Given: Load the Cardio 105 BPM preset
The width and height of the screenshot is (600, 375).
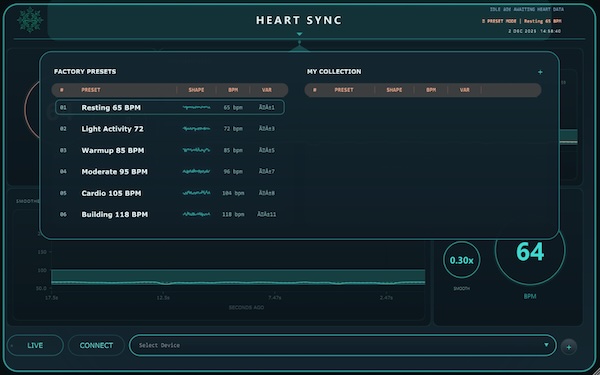Looking at the screenshot, I should (x=170, y=193).
